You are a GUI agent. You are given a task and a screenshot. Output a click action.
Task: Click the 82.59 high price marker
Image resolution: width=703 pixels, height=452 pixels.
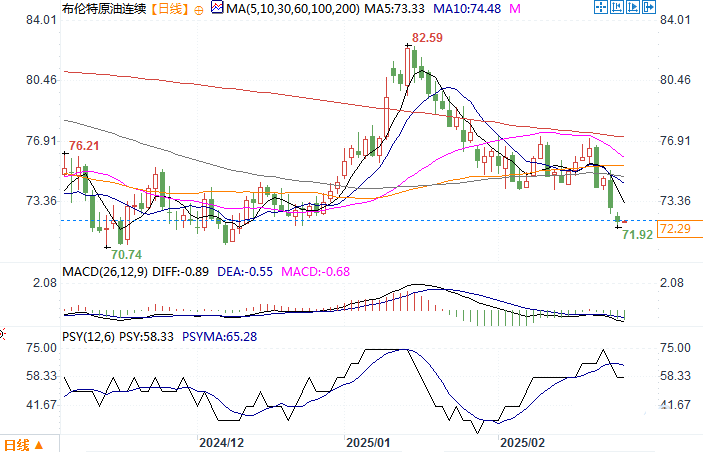427,38
